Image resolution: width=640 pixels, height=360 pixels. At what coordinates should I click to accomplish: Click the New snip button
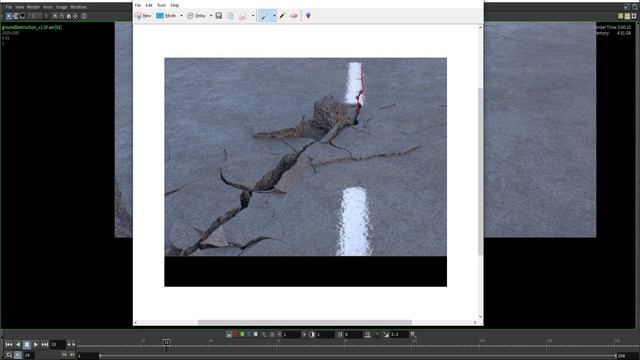(143, 16)
